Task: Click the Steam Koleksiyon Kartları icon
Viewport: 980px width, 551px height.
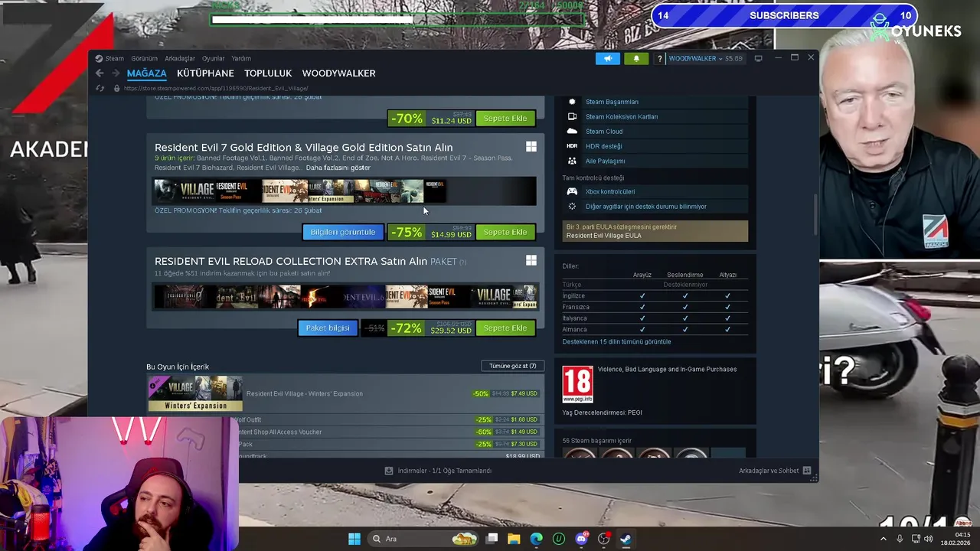Action: (572, 116)
